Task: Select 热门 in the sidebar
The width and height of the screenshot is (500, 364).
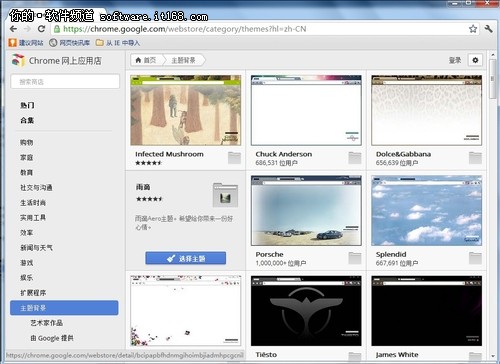Action: click(x=27, y=105)
